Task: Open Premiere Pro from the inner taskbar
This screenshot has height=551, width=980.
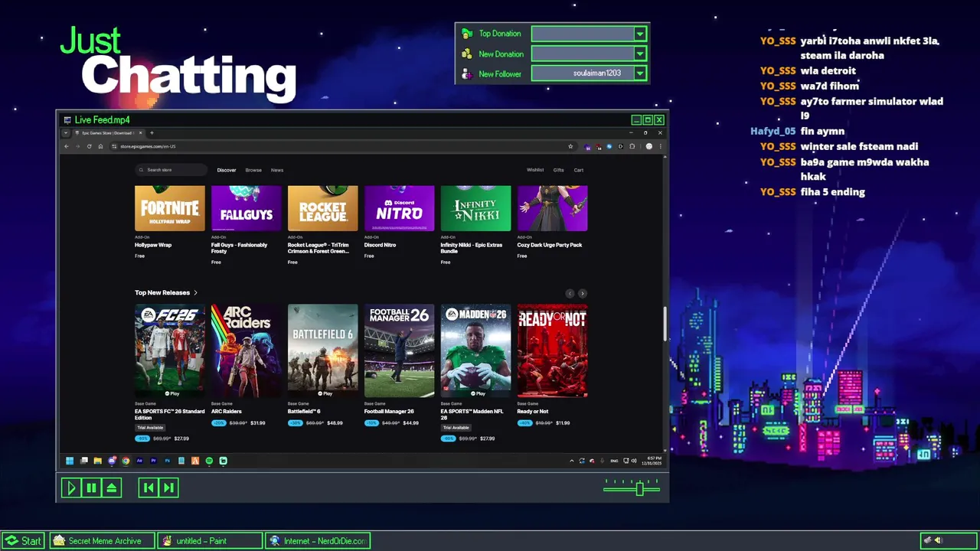Action: tap(154, 461)
